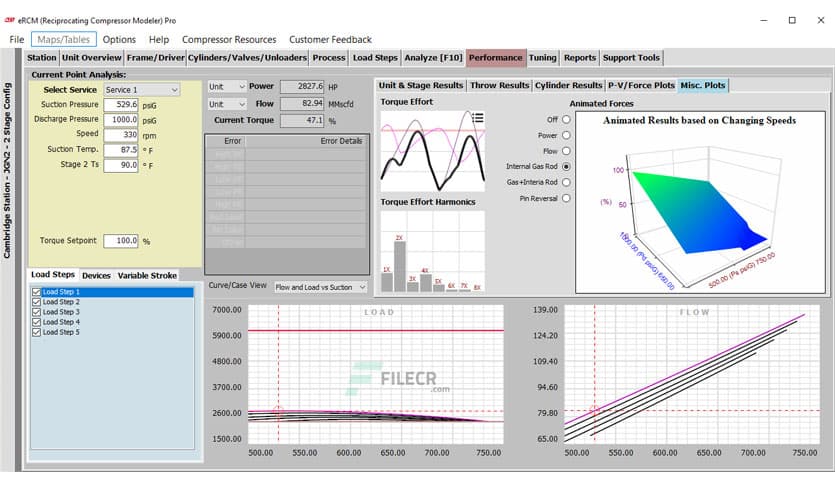Click the Torque Effort waveform chart
Viewport: 836px width, 484px height.
click(432, 151)
